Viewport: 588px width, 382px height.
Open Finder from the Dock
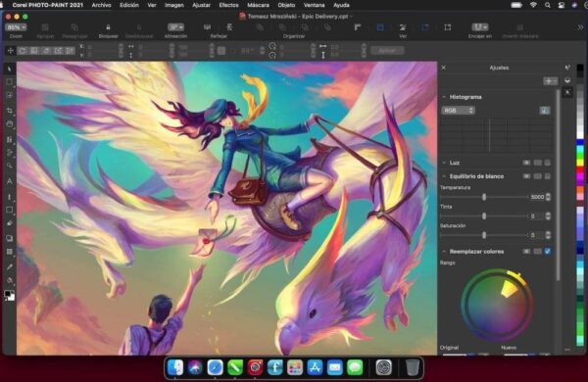[x=175, y=367]
